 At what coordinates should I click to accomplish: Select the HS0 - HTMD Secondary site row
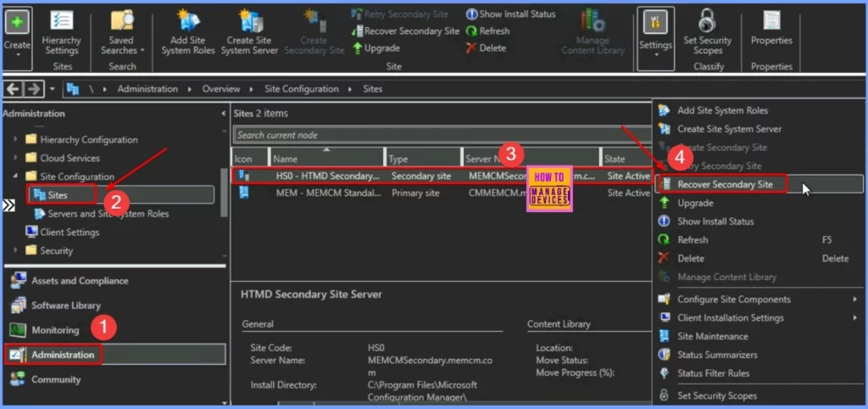coord(441,176)
